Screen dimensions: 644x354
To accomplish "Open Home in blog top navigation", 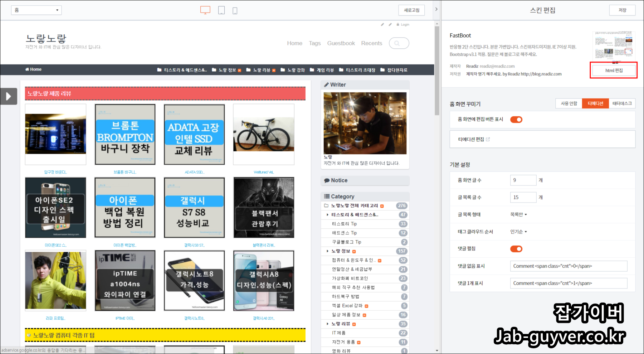I will (x=294, y=43).
